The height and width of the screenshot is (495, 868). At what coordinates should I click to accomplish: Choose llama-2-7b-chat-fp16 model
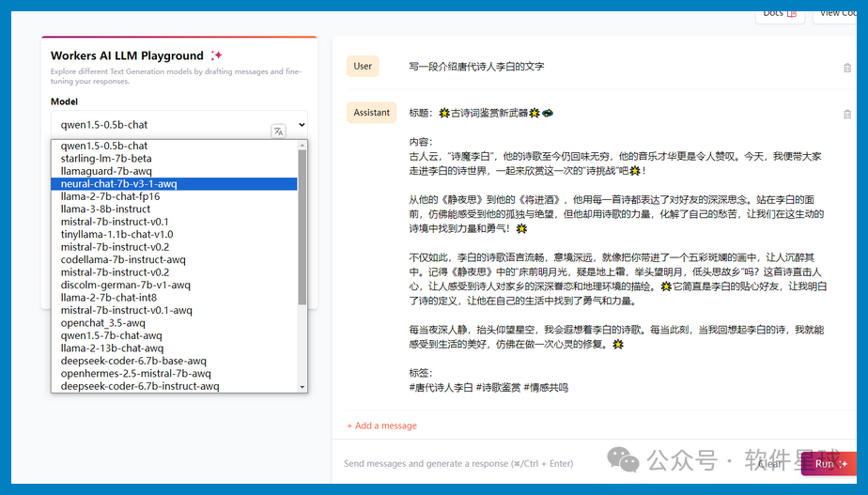click(x=174, y=196)
